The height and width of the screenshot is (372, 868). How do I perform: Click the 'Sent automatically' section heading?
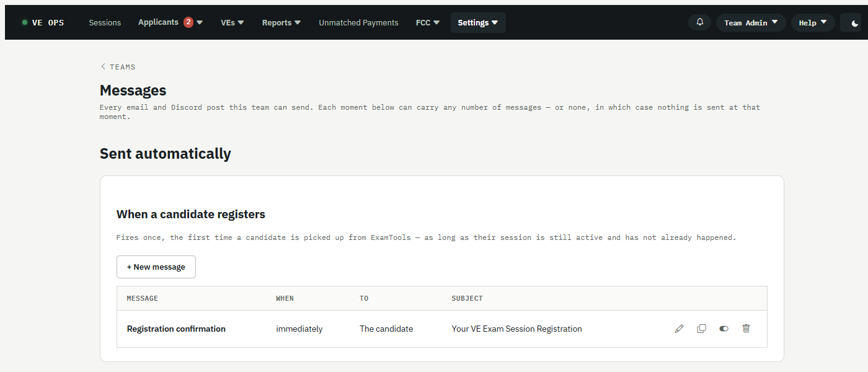pos(166,154)
